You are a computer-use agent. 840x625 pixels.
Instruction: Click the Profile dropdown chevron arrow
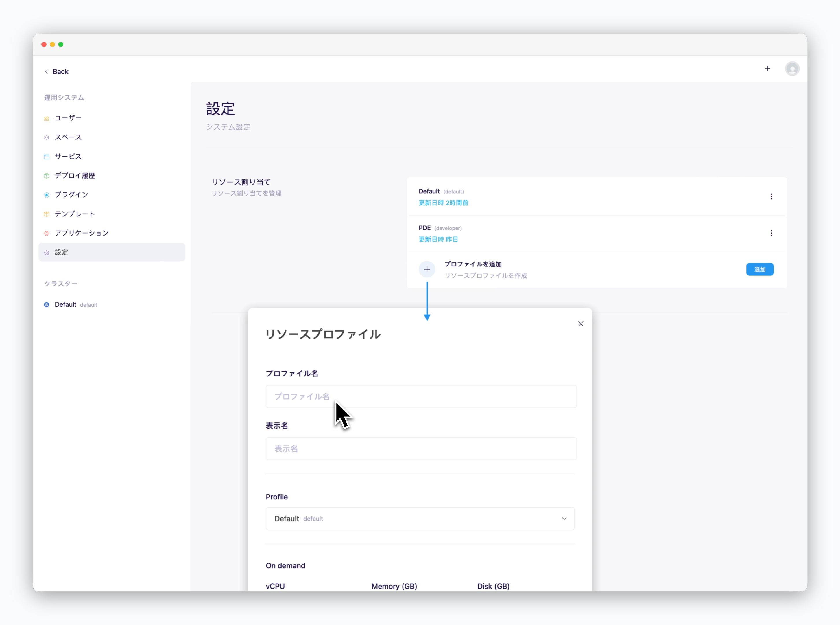pyautogui.click(x=564, y=519)
